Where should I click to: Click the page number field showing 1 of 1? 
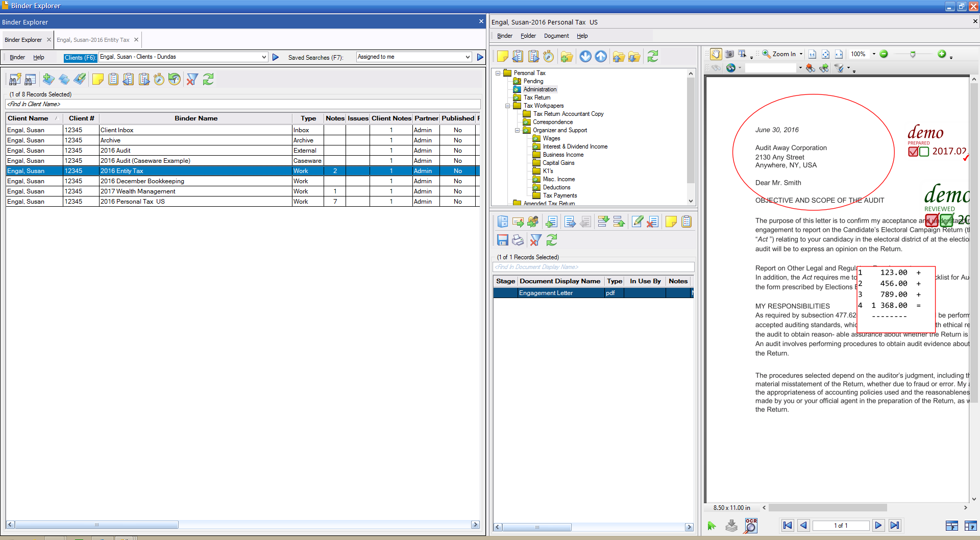tap(841, 525)
